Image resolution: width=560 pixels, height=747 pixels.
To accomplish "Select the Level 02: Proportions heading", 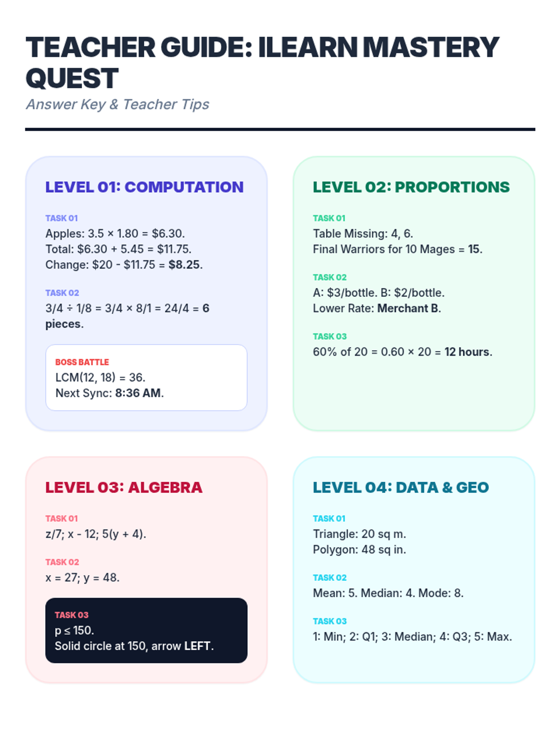I will [411, 187].
